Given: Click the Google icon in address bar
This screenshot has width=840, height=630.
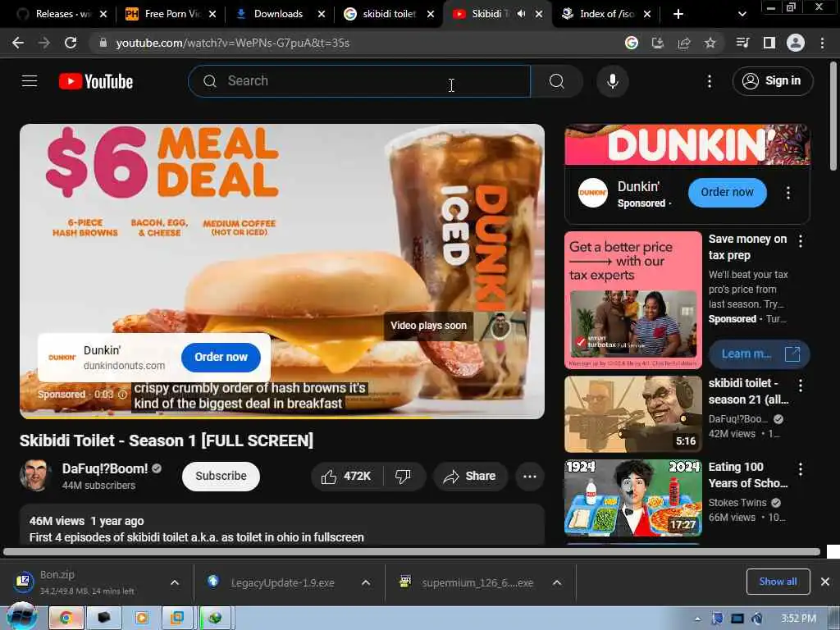Looking at the screenshot, I should coord(632,43).
